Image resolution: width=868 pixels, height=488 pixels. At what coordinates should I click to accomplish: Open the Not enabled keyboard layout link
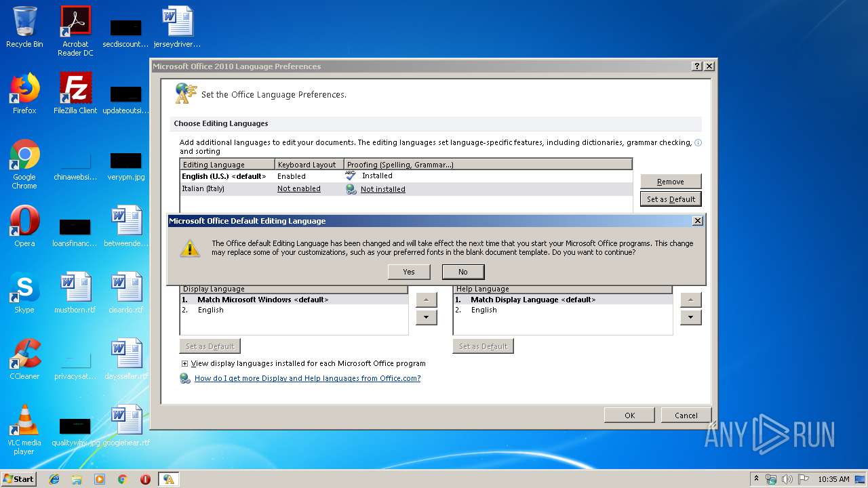coord(299,189)
